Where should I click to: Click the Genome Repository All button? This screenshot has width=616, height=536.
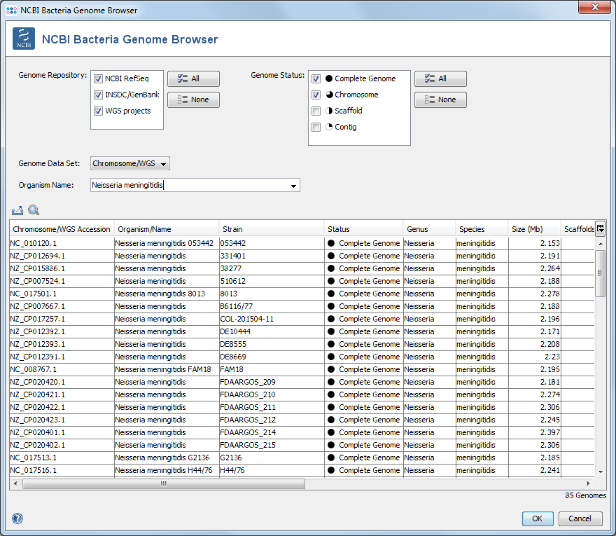193,79
